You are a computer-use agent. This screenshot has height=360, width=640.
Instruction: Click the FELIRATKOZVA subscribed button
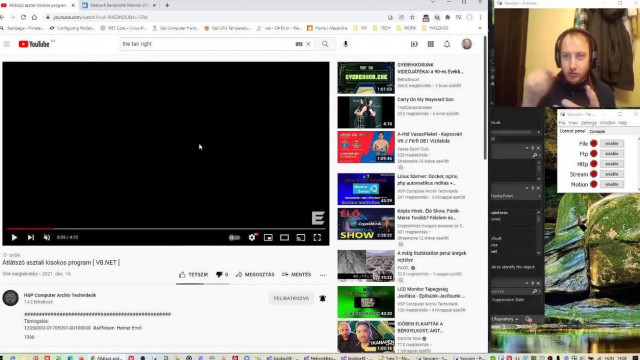(291, 298)
